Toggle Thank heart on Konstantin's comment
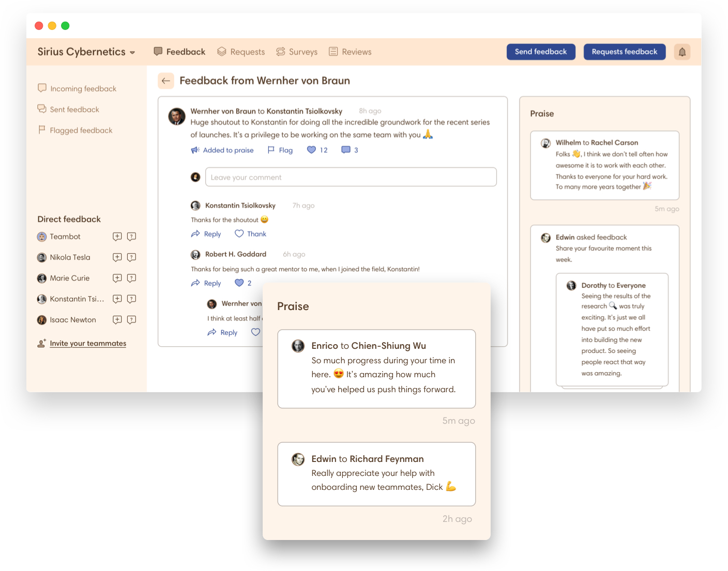 click(x=239, y=234)
